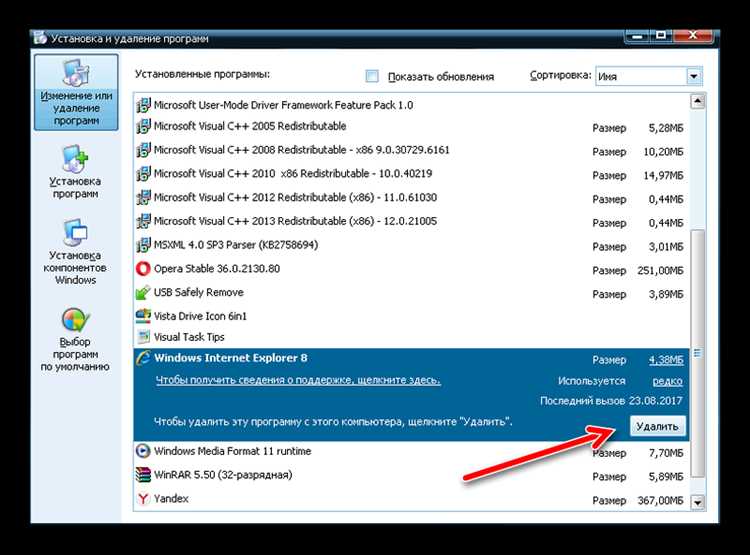The width and height of the screenshot is (750, 555).
Task: Open the default programs selection icon
Action: pyautogui.click(x=76, y=320)
